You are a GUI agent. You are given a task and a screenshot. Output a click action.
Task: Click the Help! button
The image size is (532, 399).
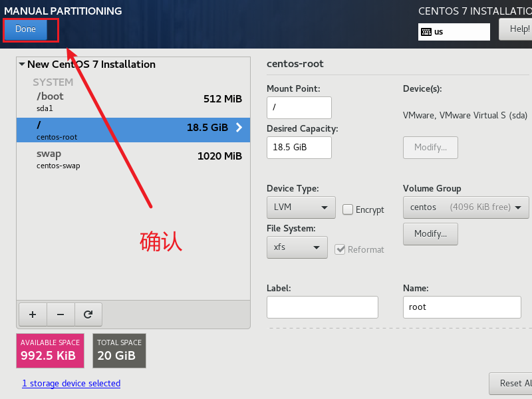click(x=516, y=29)
